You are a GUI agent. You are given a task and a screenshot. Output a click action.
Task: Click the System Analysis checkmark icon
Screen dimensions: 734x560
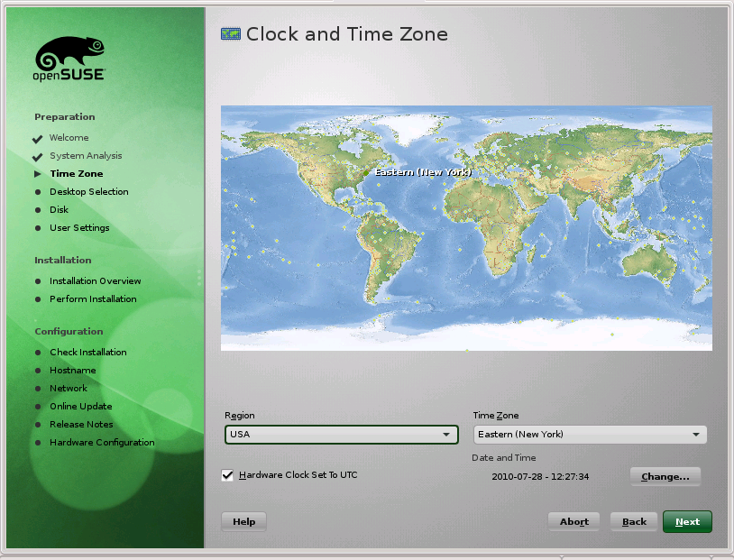click(38, 157)
